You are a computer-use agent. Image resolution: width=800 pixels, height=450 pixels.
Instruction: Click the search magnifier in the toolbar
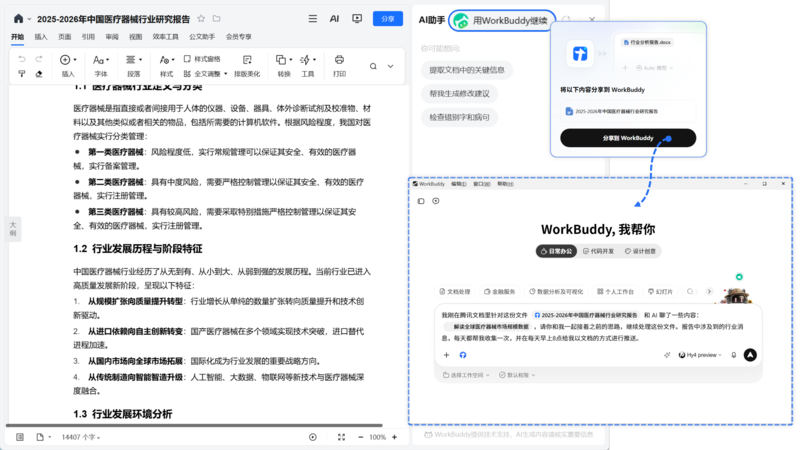pos(373,66)
